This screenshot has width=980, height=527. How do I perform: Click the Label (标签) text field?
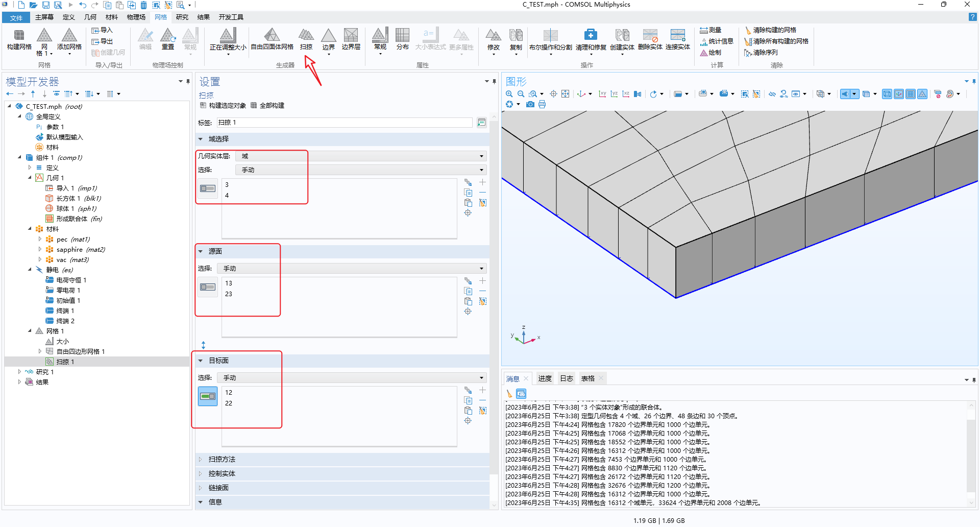(344, 123)
